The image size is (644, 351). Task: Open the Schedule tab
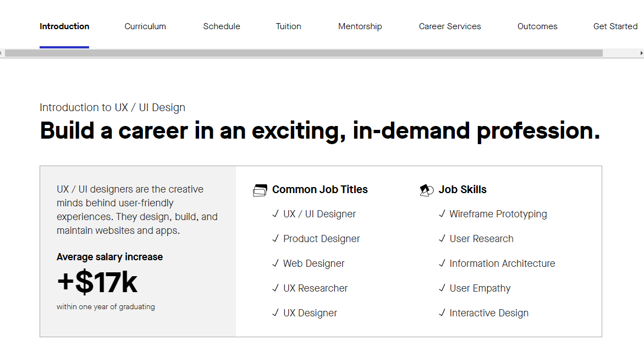pos(222,26)
